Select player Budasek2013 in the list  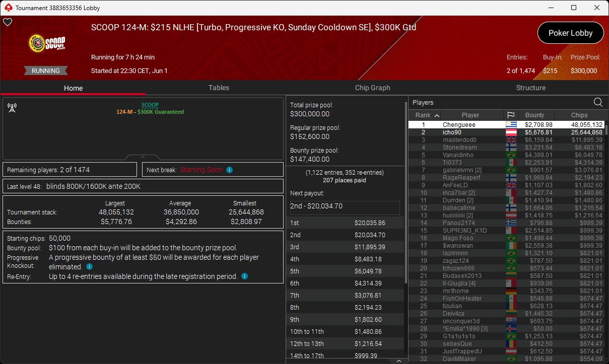click(506, 276)
